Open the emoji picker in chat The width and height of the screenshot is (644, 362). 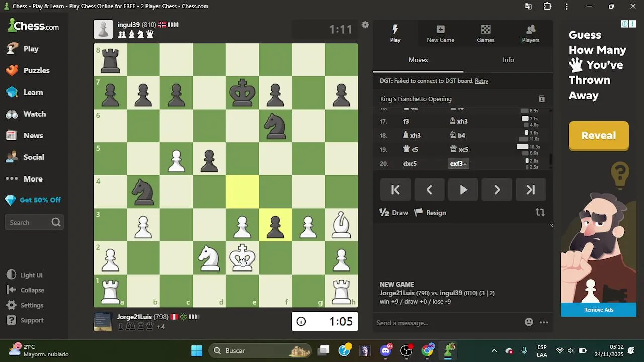point(529,322)
